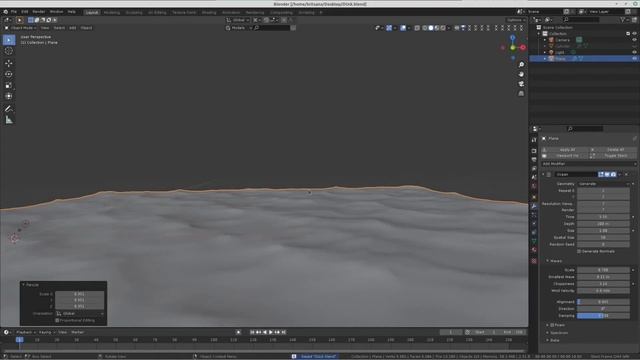The width and height of the screenshot is (640, 360).
Task: Click the Apply All button
Action: [564, 150]
